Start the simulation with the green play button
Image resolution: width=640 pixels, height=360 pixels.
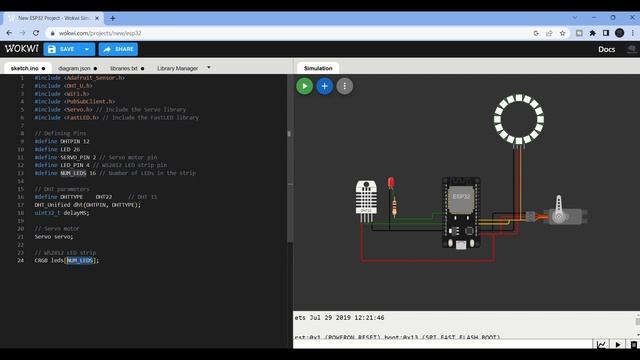tap(304, 86)
